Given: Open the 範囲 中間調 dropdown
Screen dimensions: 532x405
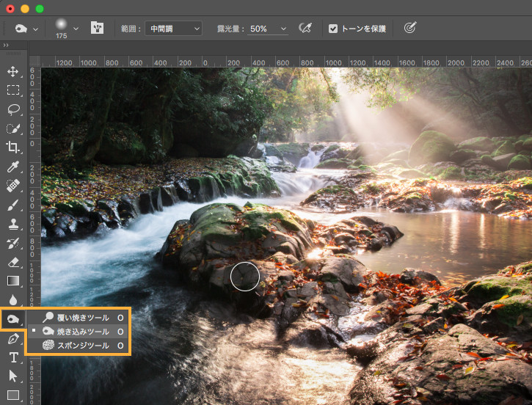Looking at the screenshot, I should 173,29.
